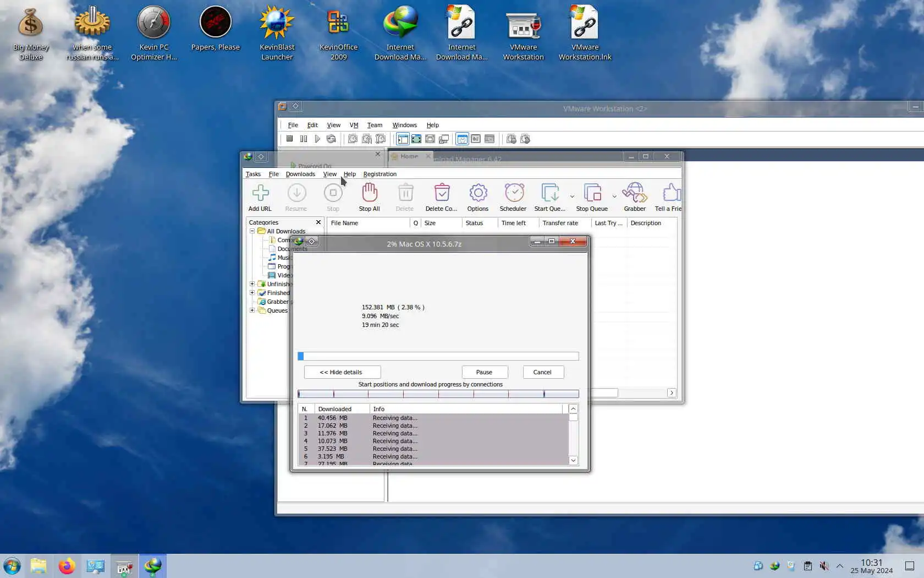Screen dimensions: 924x578
Task: Open Windows menu in VMware Workstation
Action: click(404, 125)
